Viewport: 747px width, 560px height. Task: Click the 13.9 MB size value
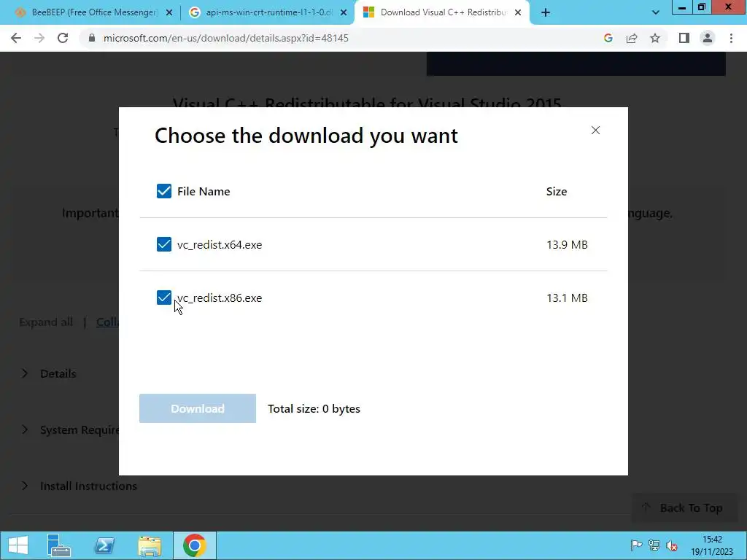click(567, 245)
